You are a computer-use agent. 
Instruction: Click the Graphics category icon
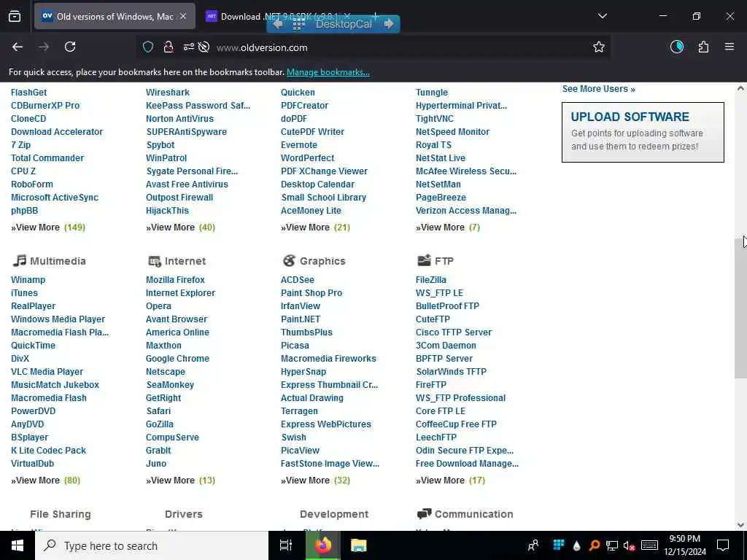click(x=289, y=260)
